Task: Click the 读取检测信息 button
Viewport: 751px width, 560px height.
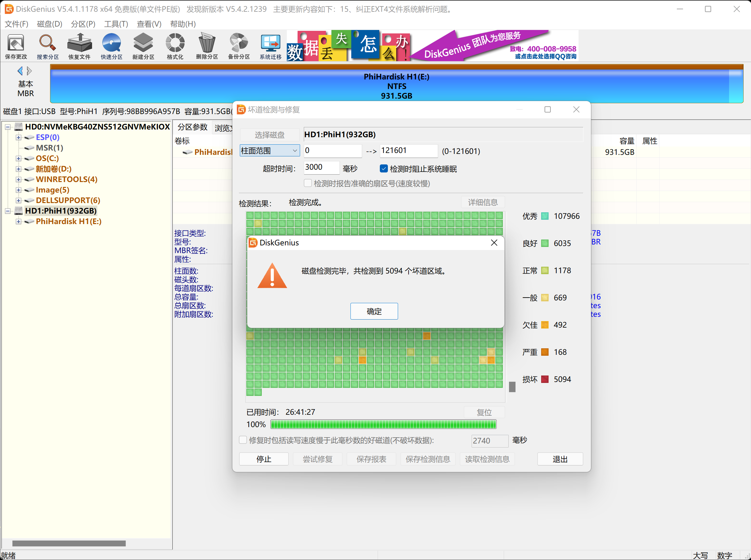Action: [x=487, y=459]
